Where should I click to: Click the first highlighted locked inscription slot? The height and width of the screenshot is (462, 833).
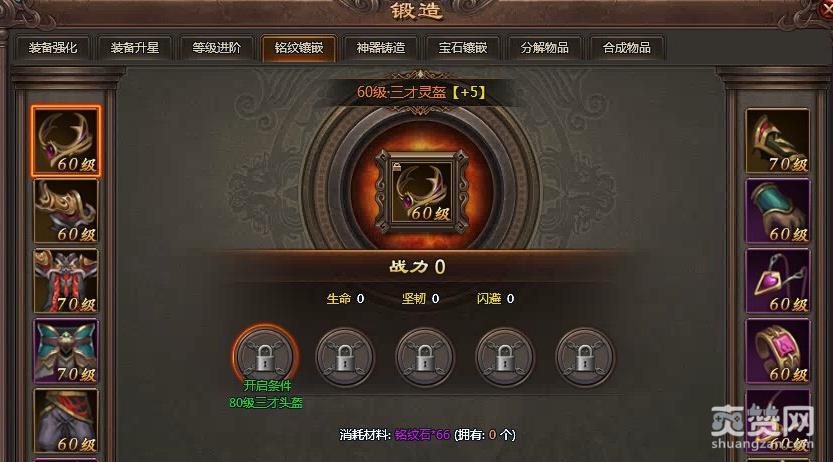[265, 357]
